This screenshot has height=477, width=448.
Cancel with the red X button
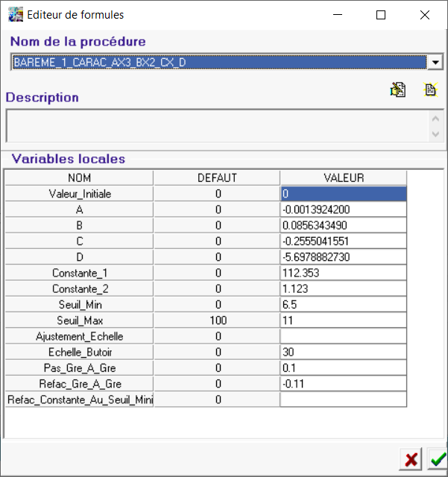(411, 459)
